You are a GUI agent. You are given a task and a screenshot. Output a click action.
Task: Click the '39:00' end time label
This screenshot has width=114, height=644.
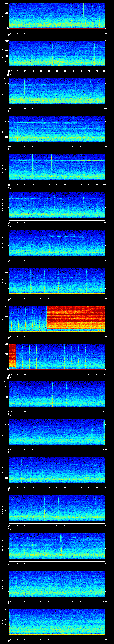pyautogui.click(x=105, y=298)
